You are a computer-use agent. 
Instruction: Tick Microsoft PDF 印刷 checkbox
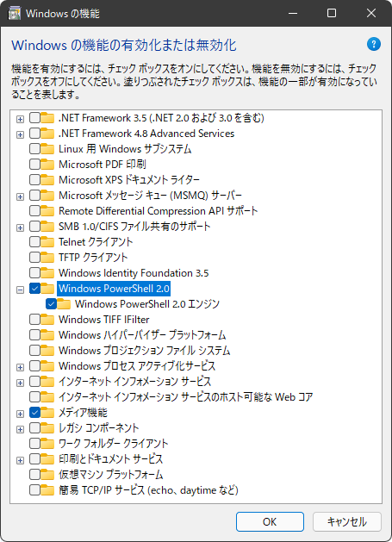pyautogui.click(x=34, y=165)
